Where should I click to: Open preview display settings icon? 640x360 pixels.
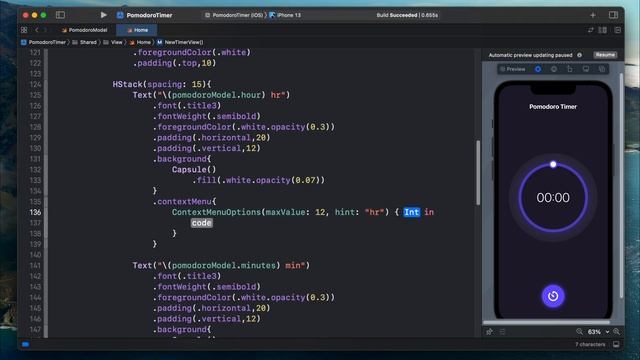coord(586,69)
